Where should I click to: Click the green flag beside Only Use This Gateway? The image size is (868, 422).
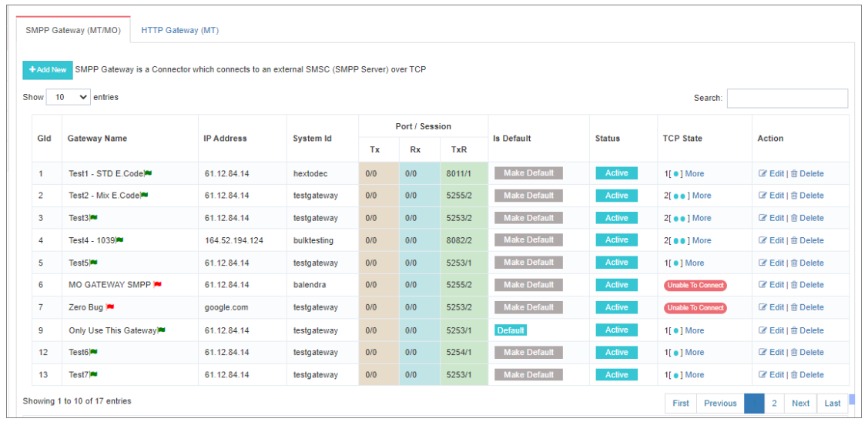(162, 330)
